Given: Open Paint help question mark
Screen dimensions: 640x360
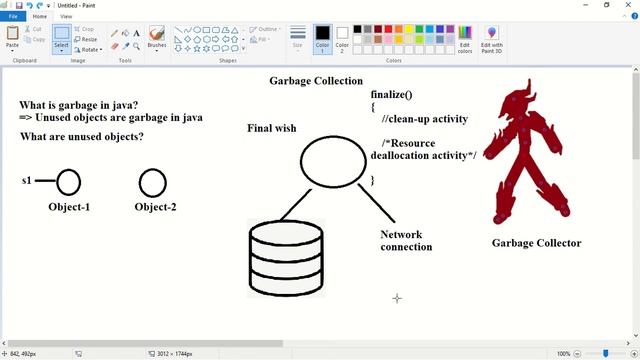Looking at the screenshot, I should (635, 16).
